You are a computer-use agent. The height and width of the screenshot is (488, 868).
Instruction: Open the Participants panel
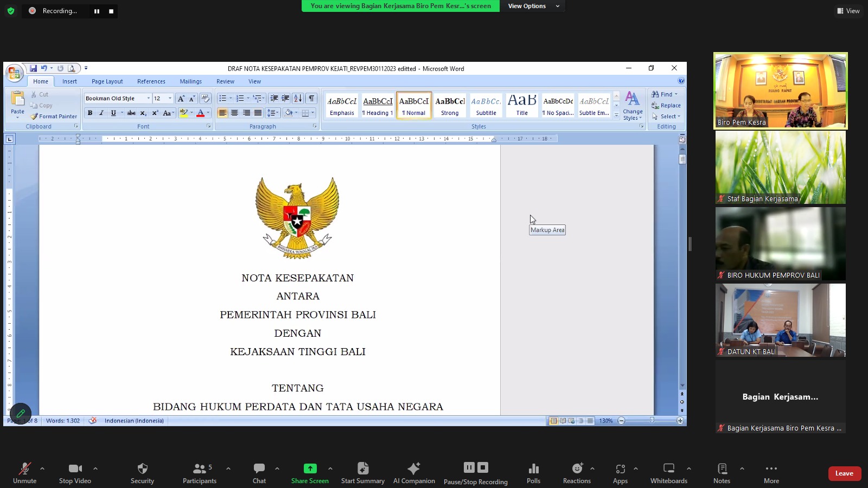200,473
